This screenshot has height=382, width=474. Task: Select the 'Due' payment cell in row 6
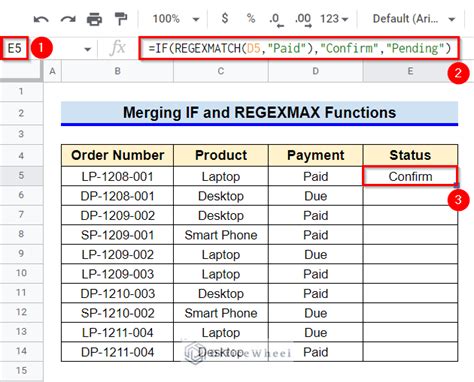click(315, 196)
